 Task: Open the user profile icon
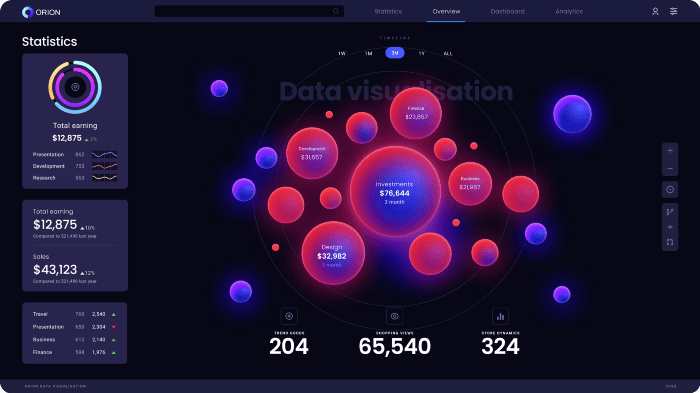click(x=655, y=11)
